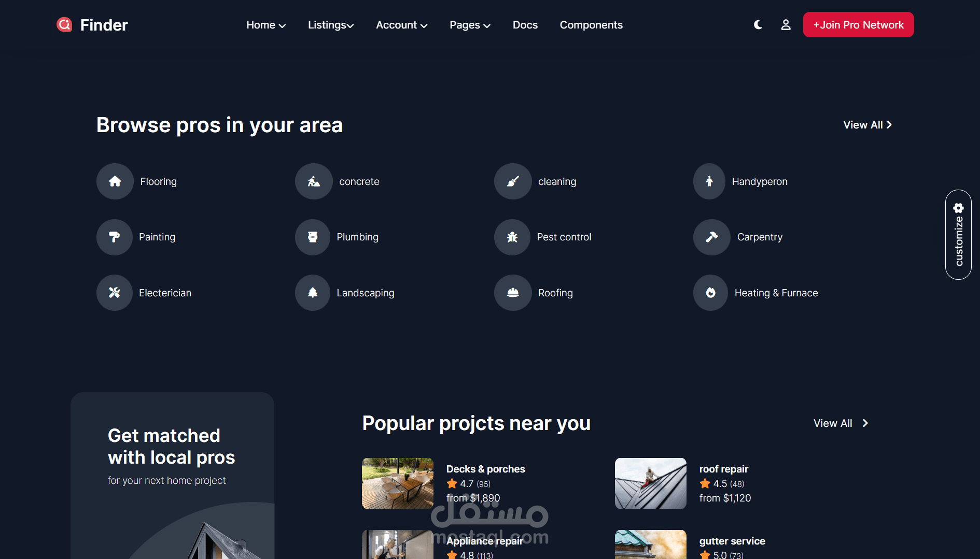Image resolution: width=980 pixels, height=559 pixels.
Task: Select the Carpentry category link
Action: pyautogui.click(x=760, y=237)
